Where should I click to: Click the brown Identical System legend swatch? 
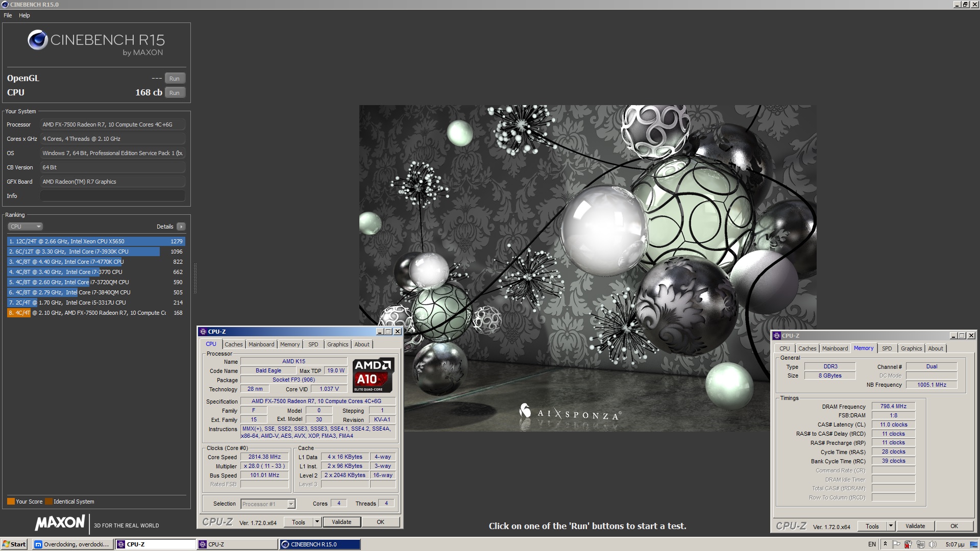coord(48,502)
